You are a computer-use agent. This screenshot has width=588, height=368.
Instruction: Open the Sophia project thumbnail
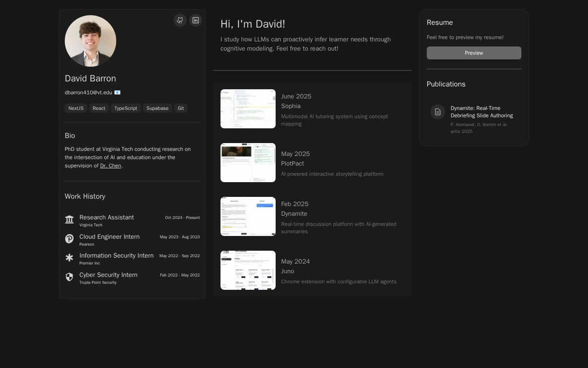coord(248,109)
